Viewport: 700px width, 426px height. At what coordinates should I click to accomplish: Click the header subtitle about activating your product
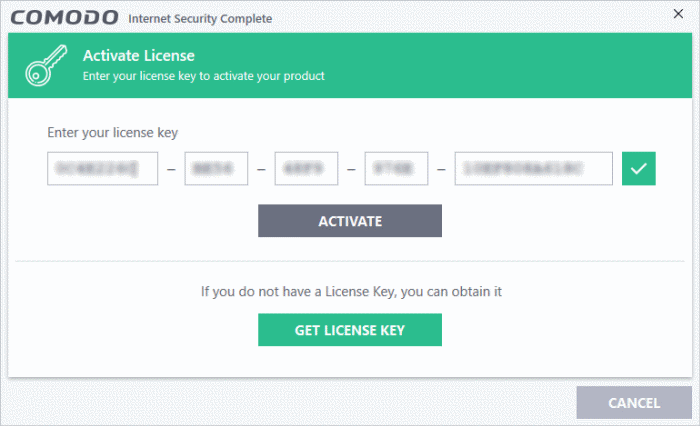tap(204, 75)
